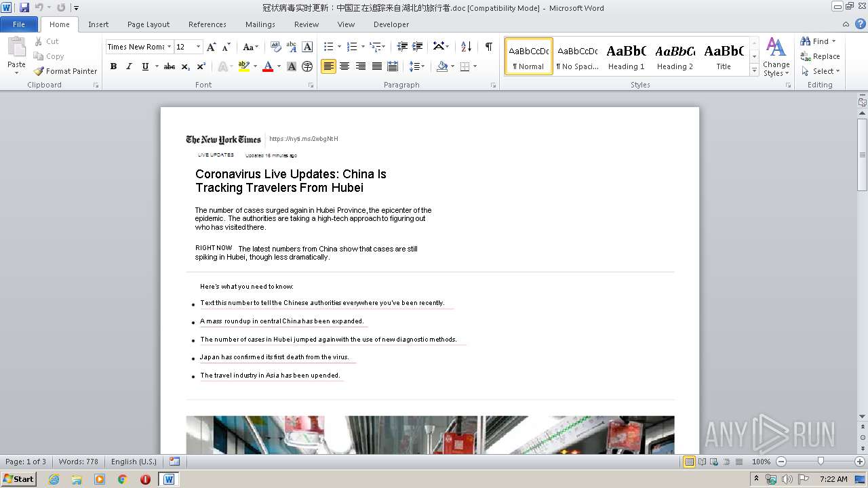Switch to the Developer tab
868x488 pixels.
(x=391, y=24)
